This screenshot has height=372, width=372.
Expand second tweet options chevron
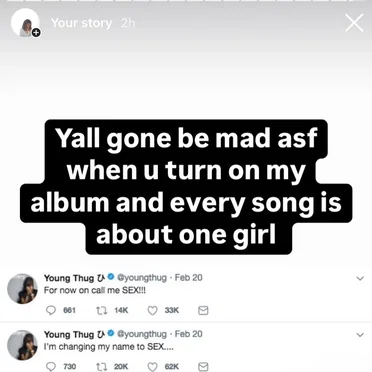(360, 335)
